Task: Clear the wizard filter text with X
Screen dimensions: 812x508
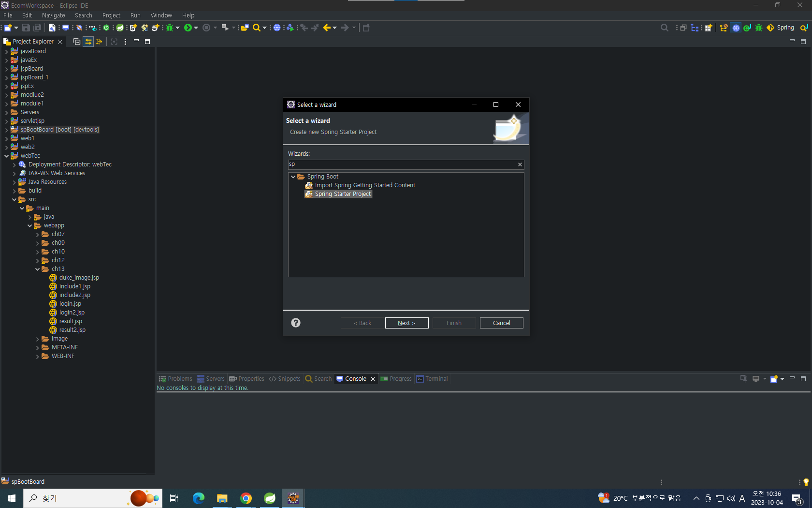Action: click(x=520, y=164)
